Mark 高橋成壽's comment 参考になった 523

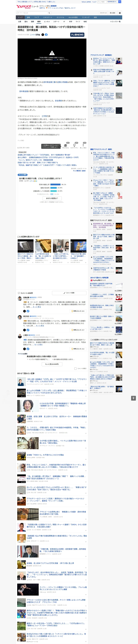[x=78, y=311]
